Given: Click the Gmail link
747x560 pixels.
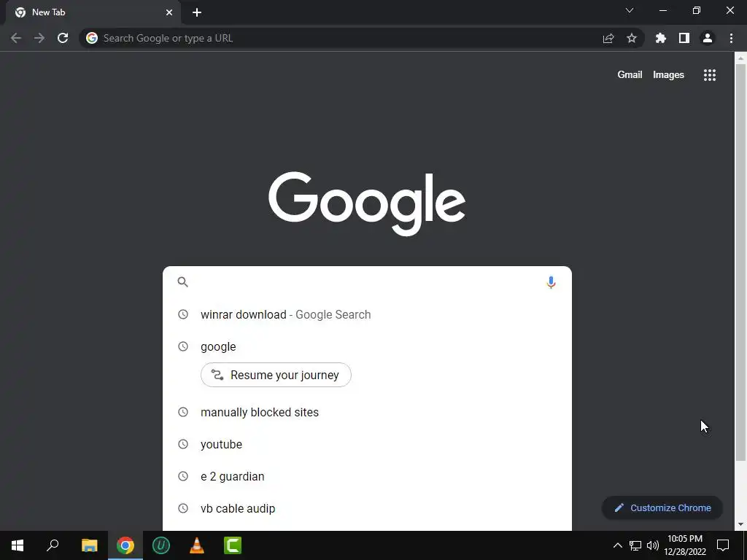Looking at the screenshot, I should click(x=630, y=75).
